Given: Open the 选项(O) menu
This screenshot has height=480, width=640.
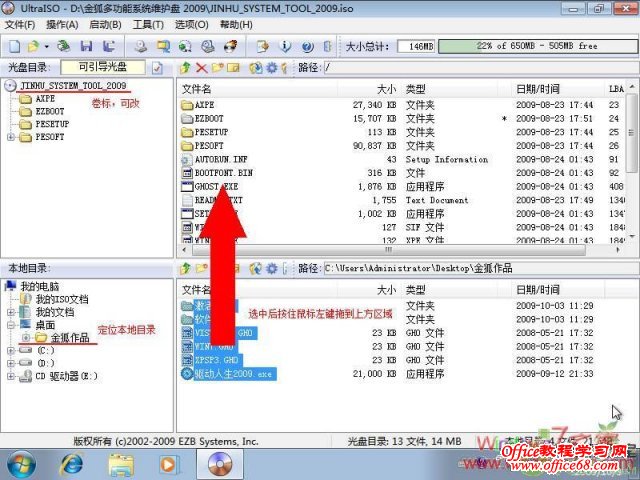Looking at the screenshot, I should 191,25.
